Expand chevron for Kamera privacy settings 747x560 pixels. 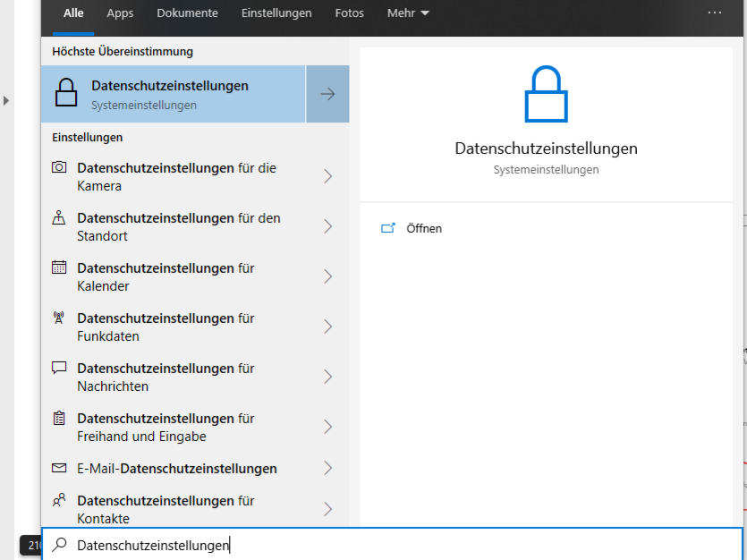(x=327, y=176)
